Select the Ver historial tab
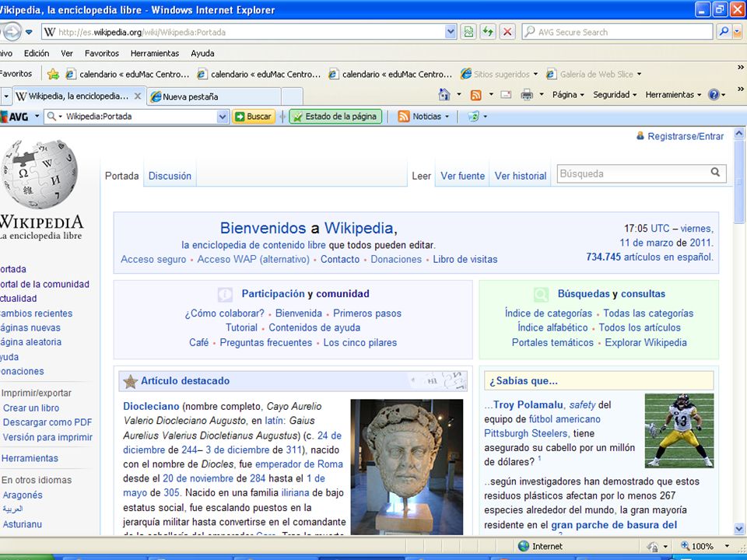Image resolution: width=747 pixels, height=560 pixels. coord(521,176)
